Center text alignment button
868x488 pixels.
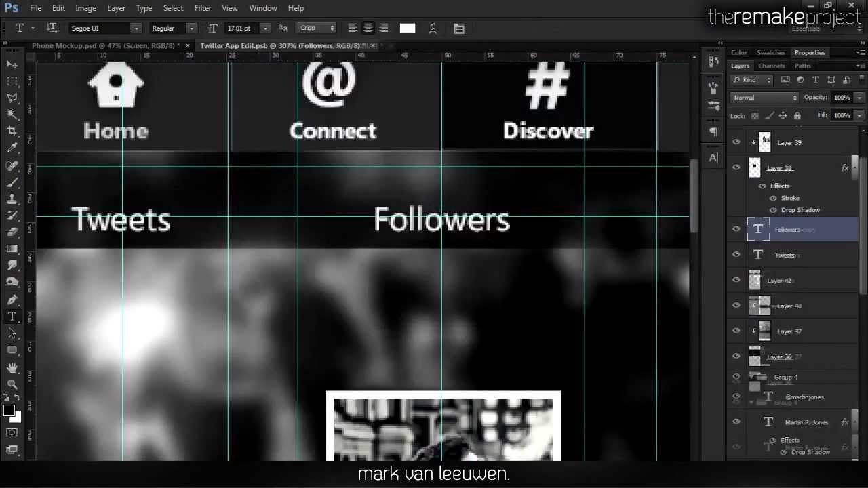coord(368,28)
